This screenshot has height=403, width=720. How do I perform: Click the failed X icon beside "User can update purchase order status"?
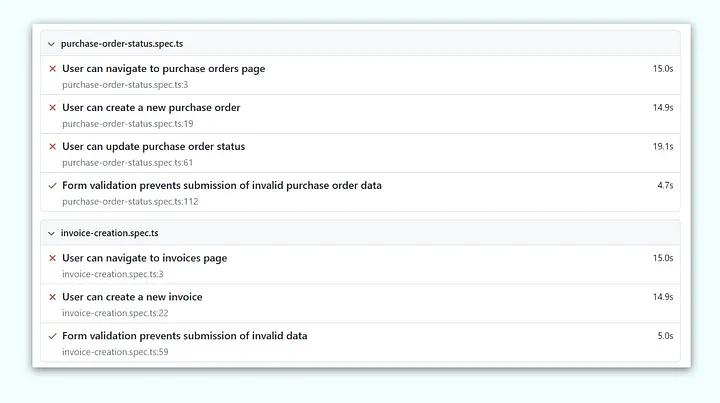point(52,147)
